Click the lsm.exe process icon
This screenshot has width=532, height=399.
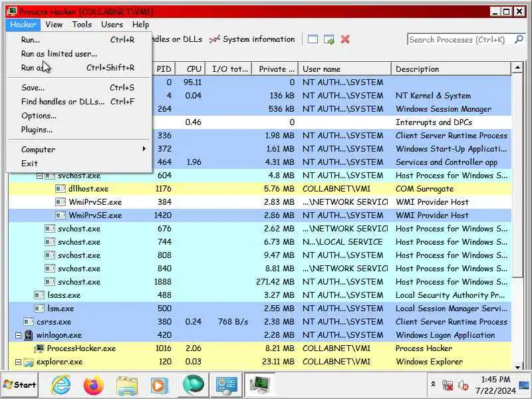pos(39,309)
